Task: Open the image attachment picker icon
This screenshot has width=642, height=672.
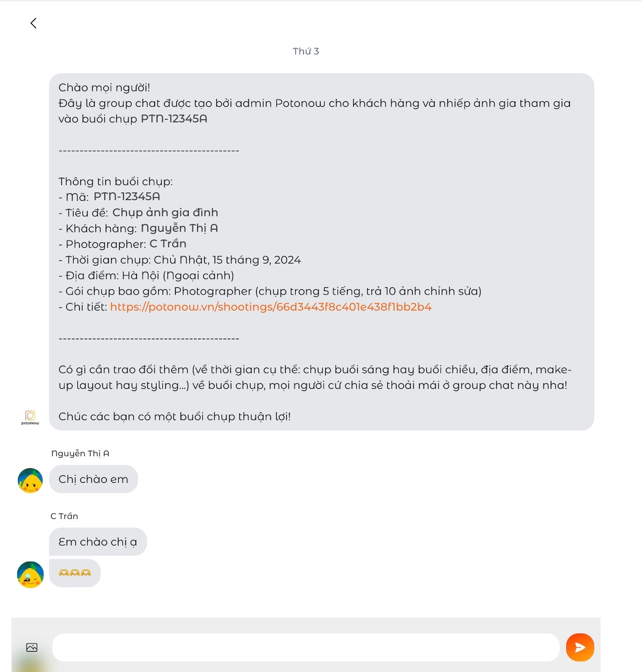Action: tap(32, 647)
